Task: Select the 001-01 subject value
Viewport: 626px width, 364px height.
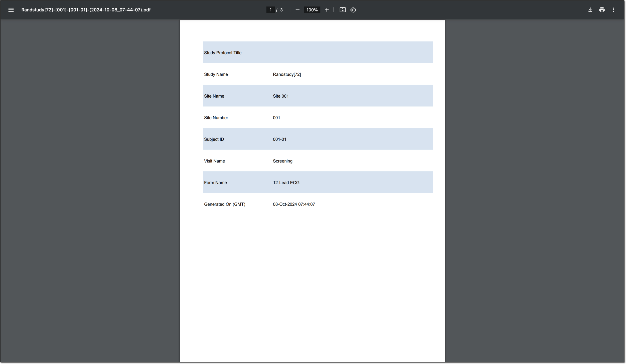Action: pyautogui.click(x=279, y=139)
